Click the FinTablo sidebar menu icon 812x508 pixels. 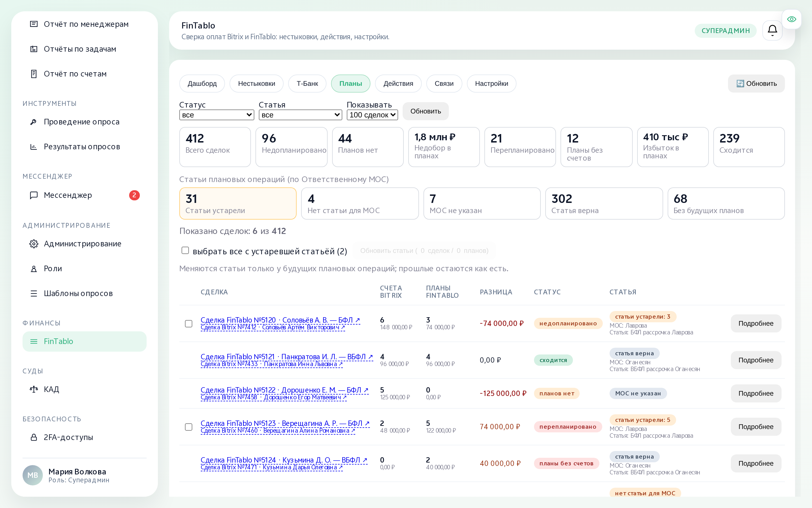(34, 341)
